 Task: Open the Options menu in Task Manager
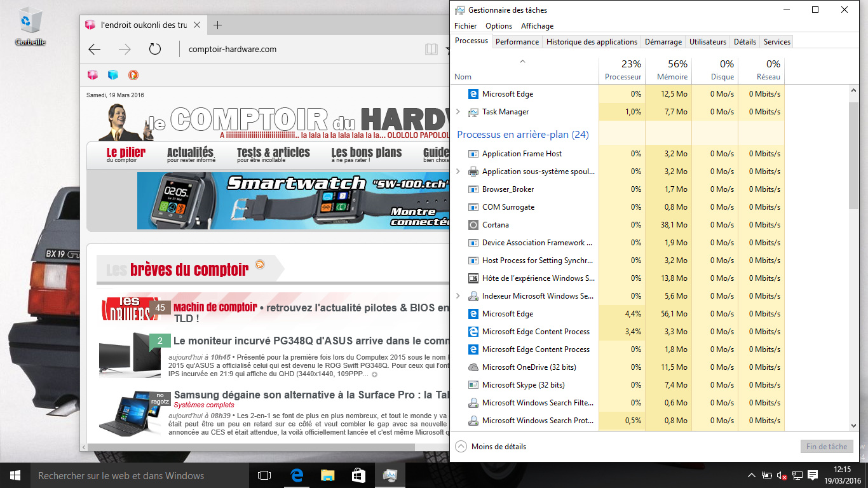click(498, 26)
